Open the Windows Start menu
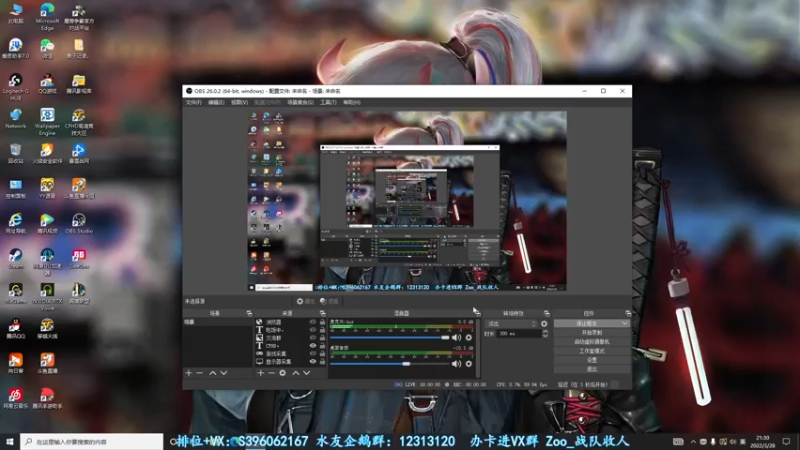The height and width of the screenshot is (450, 800). [10, 442]
